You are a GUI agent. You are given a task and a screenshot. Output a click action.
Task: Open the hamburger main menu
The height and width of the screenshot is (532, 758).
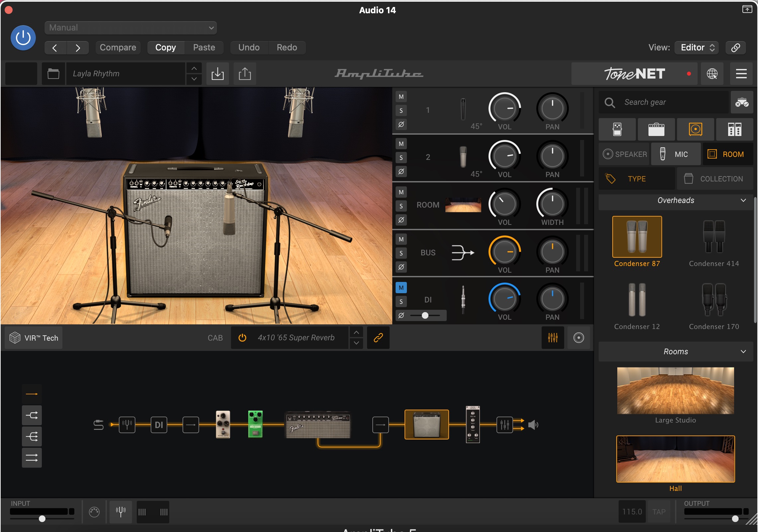[x=741, y=74]
